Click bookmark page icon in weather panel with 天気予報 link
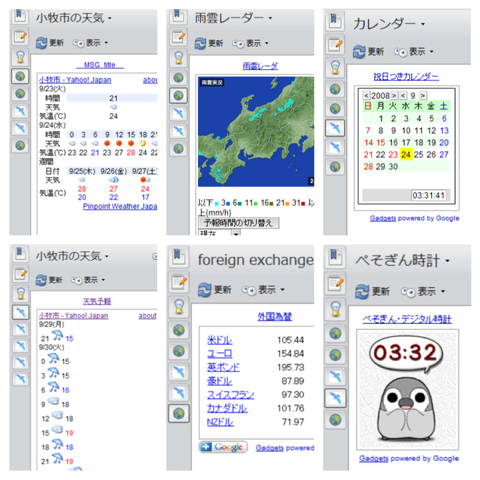Viewport: 480px width, 480px height. (20, 254)
